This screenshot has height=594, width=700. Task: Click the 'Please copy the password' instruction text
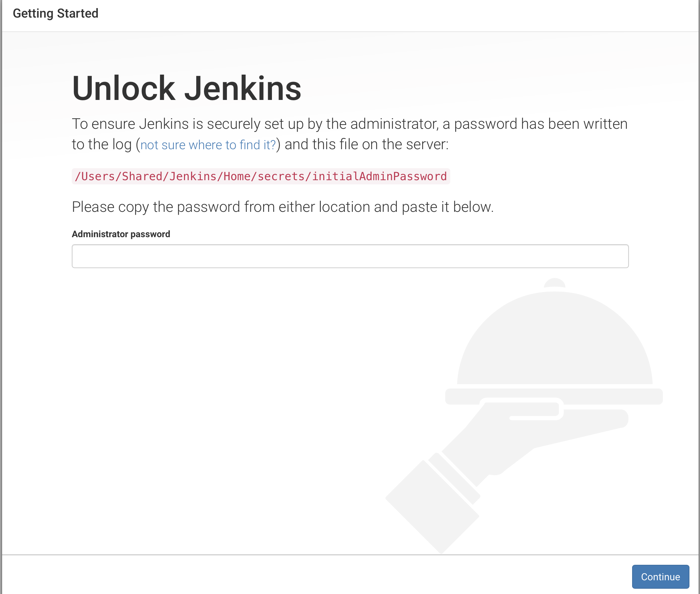point(282,207)
